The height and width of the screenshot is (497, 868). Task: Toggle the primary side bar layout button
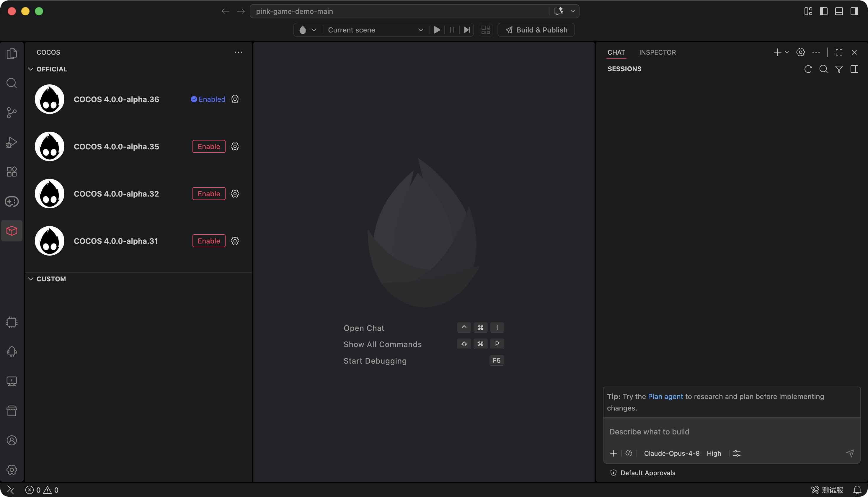824,11
